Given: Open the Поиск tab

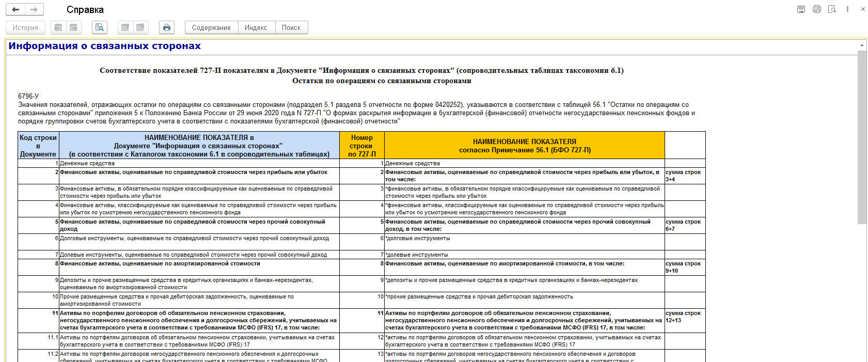Looking at the screenshot, I should pyautogui.click(x=291, y=27).
